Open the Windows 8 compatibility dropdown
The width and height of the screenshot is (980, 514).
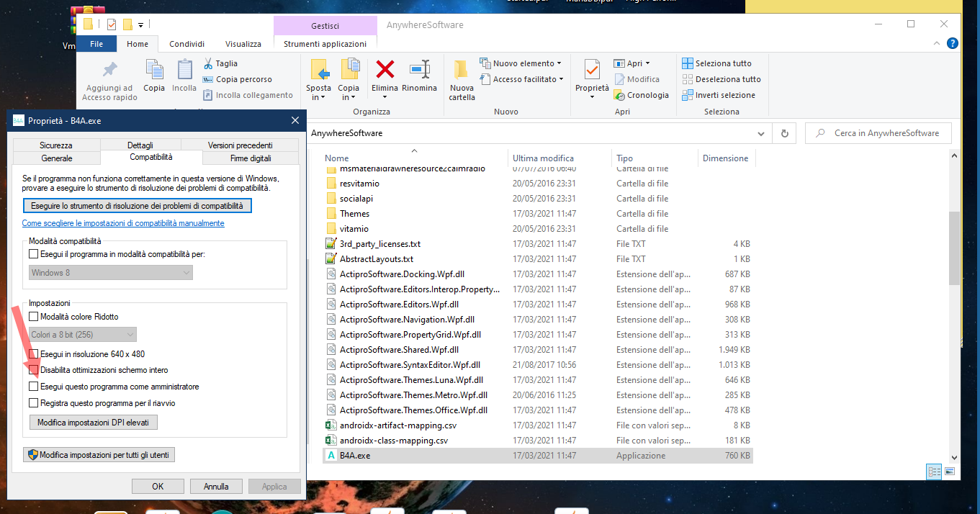(111, 273)
